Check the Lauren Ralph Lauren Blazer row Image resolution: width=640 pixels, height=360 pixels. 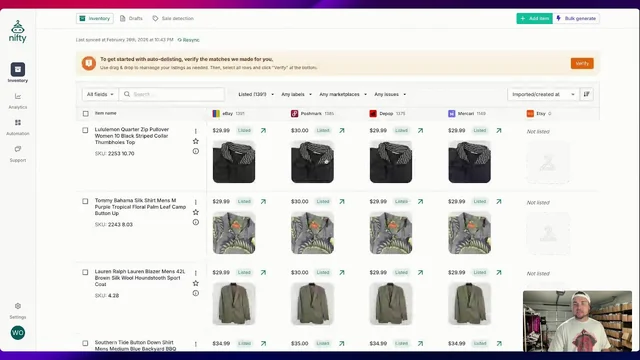click(x=85, y=272)
